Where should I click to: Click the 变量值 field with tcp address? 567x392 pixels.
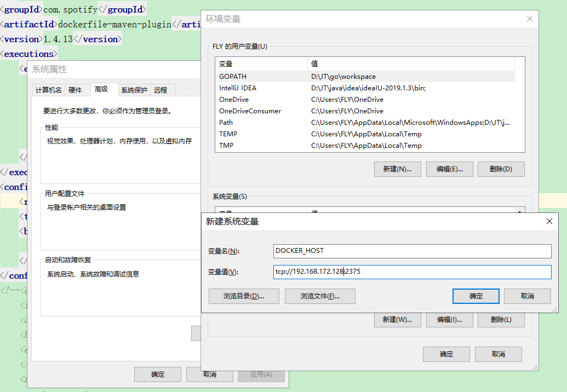tap(411, 272)
